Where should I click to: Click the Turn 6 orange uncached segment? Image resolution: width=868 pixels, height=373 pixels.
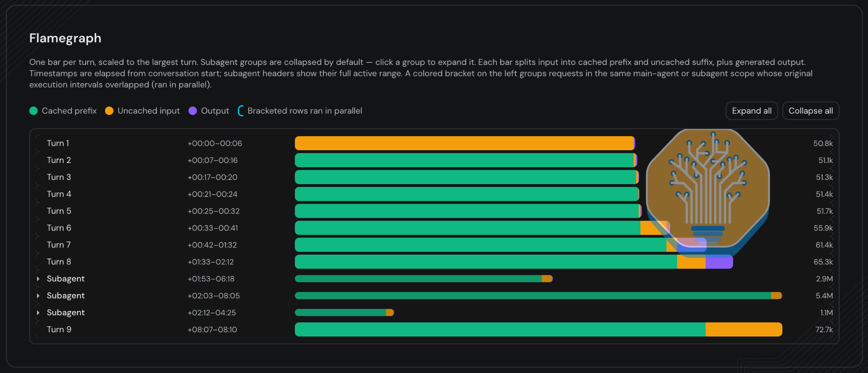[x=655, y=228]
